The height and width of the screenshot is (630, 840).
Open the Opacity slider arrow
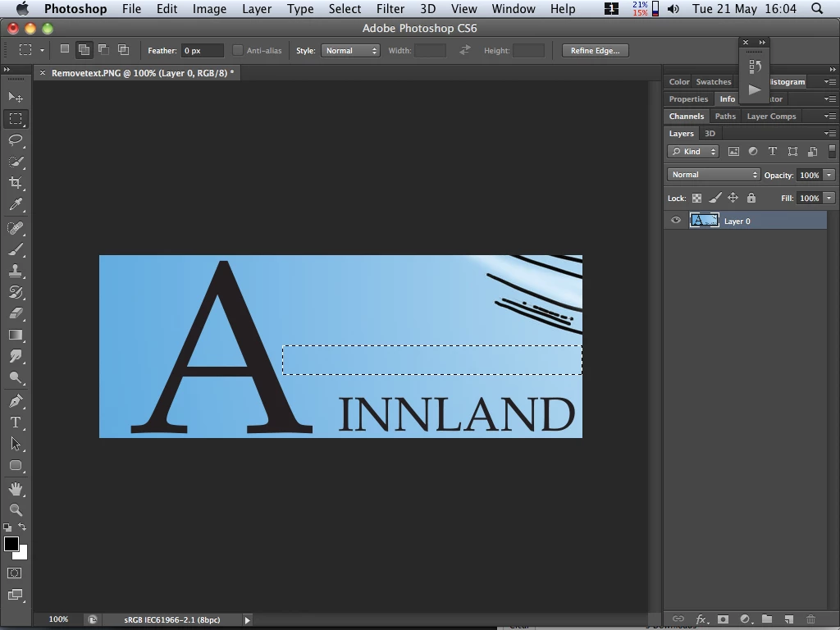pos(829,175)
